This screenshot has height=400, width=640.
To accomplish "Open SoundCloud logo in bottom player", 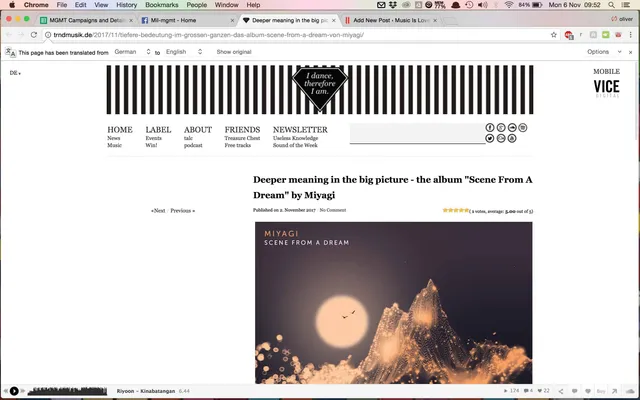I will [x=631, y=391].
